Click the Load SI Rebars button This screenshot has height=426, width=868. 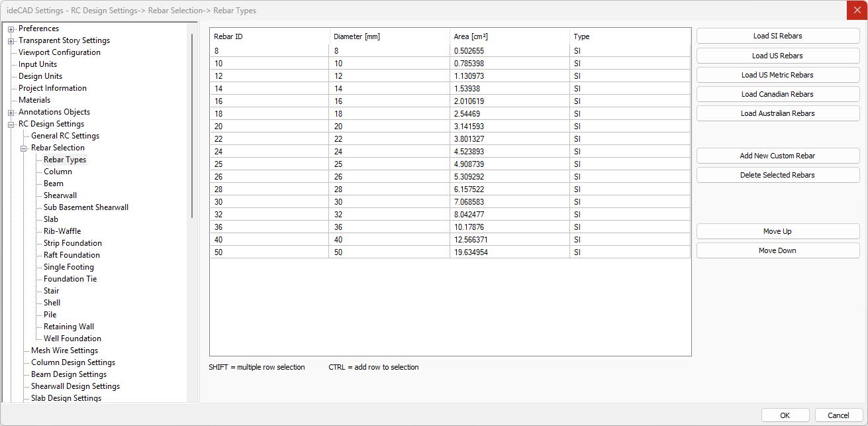click(x=777, y=36)
